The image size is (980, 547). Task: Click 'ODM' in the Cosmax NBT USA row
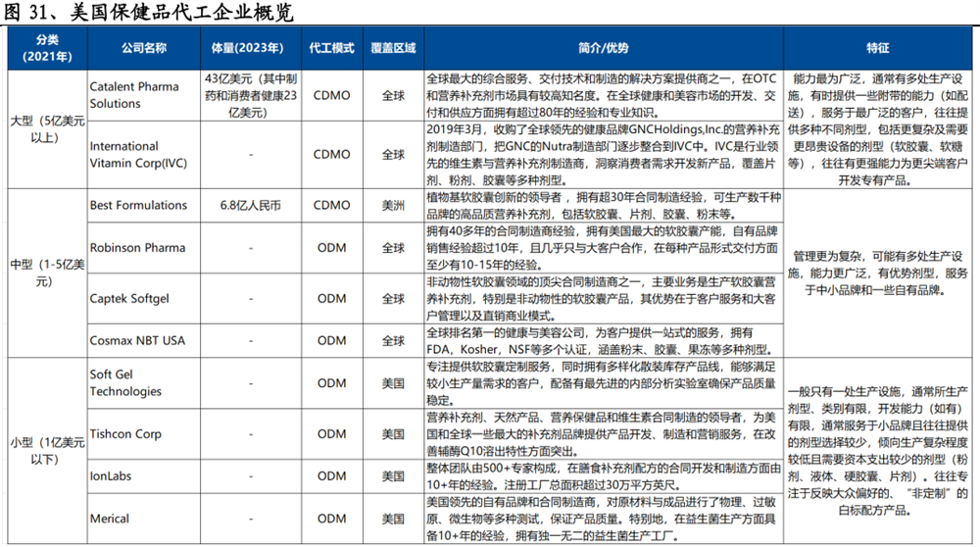(332, 341)
